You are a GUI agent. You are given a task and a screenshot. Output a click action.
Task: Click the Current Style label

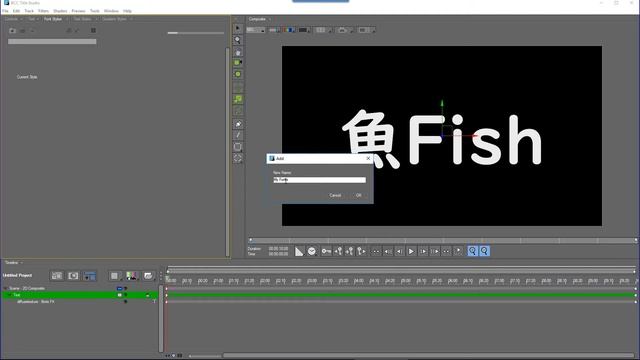[27, 77]
